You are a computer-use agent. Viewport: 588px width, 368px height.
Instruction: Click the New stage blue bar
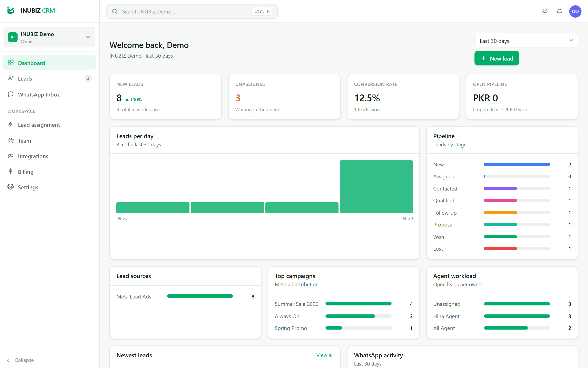517,165
